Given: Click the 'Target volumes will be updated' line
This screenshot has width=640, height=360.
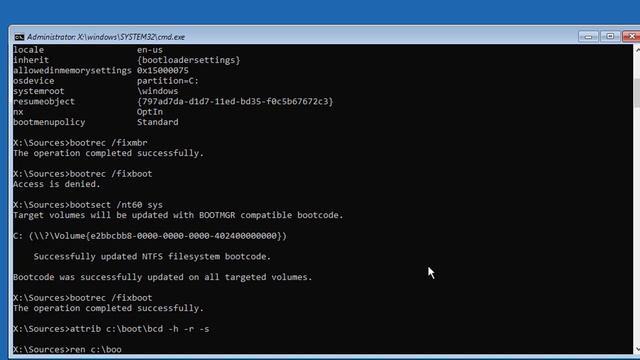Looking at the screenshot, I should click(x=178, y=215).
